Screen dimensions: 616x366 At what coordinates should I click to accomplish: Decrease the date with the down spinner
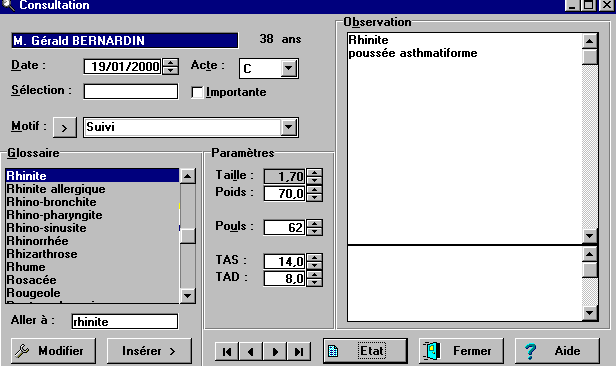pyautogui.click(x=170, y=70)
